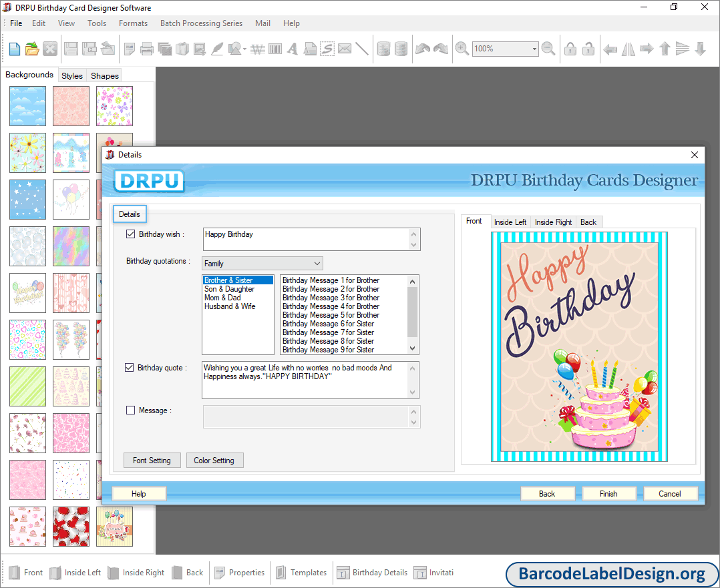Enable the Message checkbox
The height and width of the screenshot is (588, 720).
pos(130,410)
